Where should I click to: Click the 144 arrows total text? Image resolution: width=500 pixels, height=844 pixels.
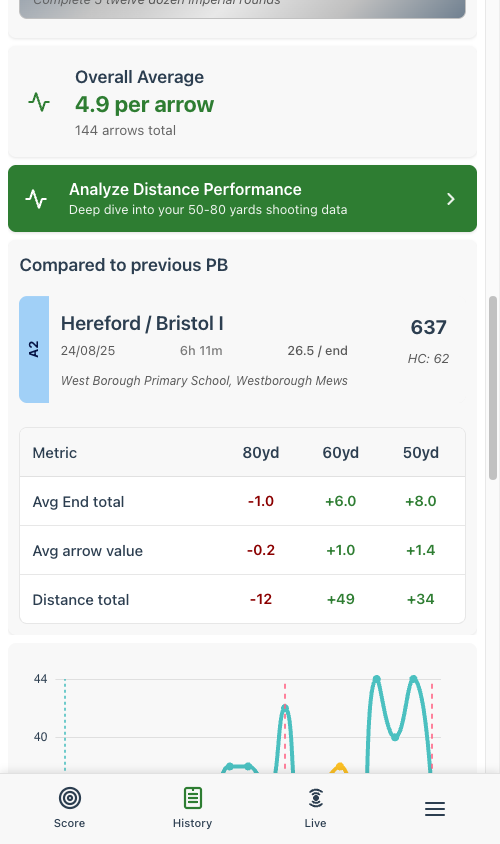(x=125, y=130)
